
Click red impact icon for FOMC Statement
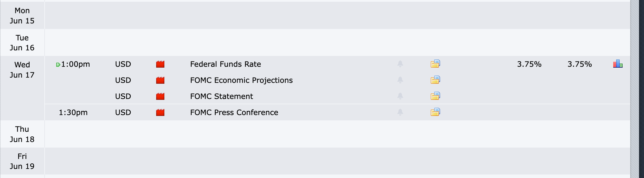160,96
